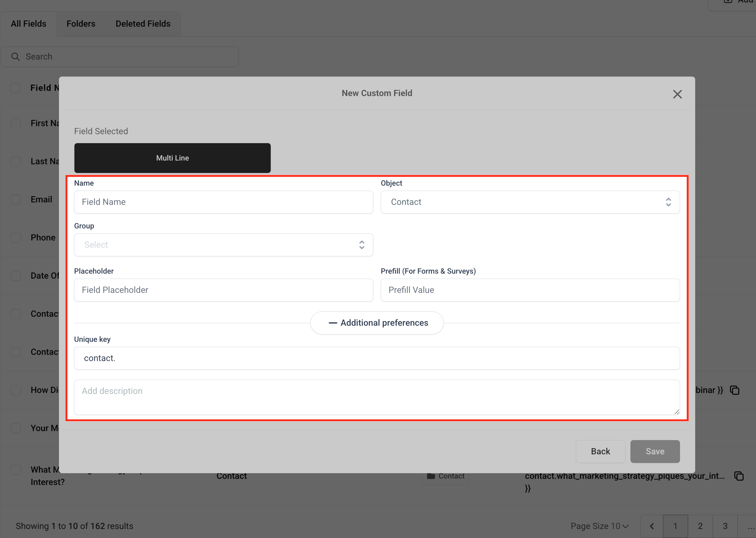The width and height of the screenshot is (756, 538).
Task: Click the search magnifier icon
Action: [x=15, y=57]
